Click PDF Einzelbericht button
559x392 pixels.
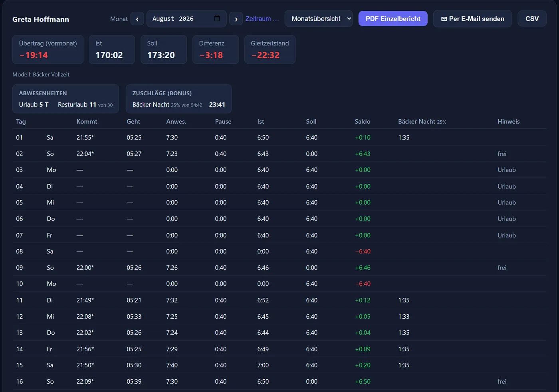(393, 19)
